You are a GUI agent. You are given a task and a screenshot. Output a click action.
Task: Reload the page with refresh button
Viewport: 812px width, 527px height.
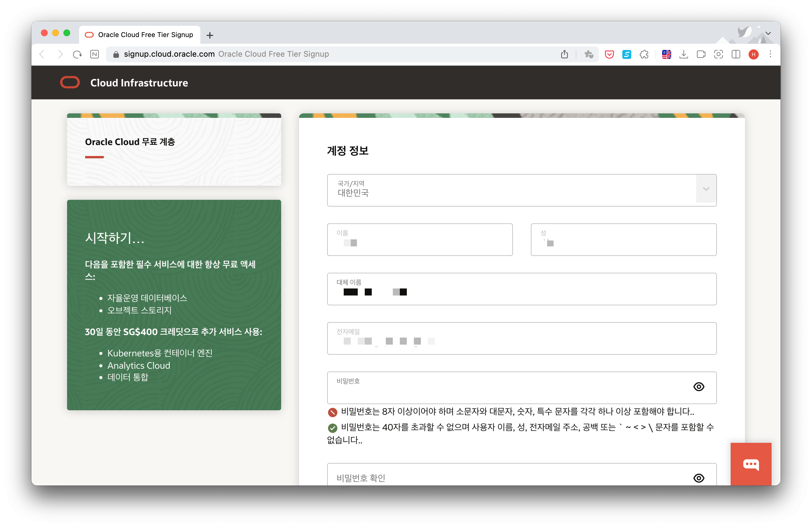(x=77, y=54)
